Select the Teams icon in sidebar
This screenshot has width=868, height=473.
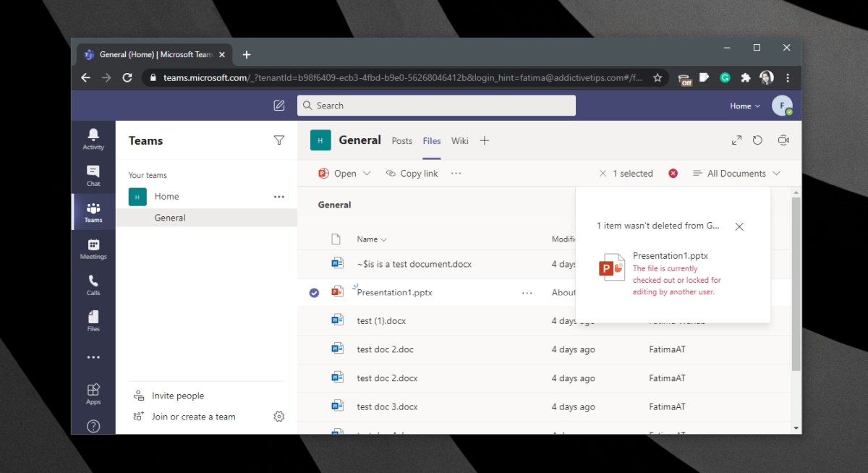click(x=93, y=212)
